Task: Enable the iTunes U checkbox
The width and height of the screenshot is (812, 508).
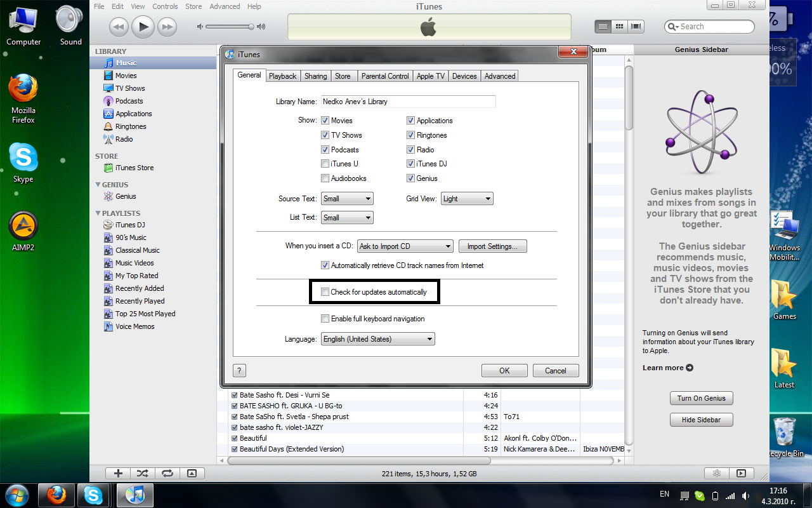Action: 325,164
